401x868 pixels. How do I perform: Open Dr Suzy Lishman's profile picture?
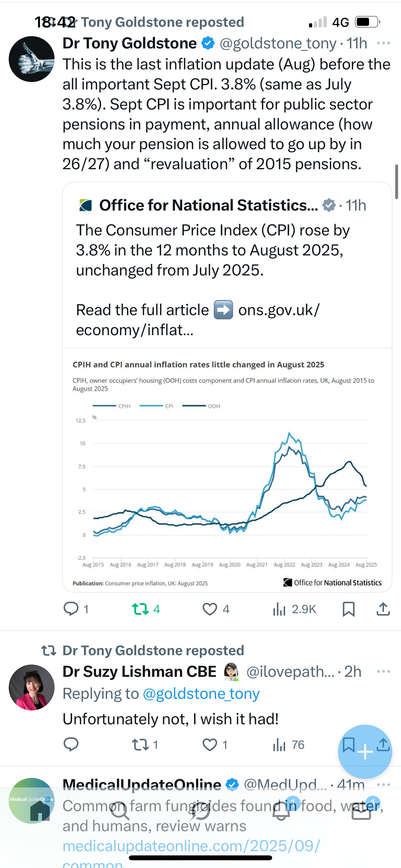[x=32, y=687]
